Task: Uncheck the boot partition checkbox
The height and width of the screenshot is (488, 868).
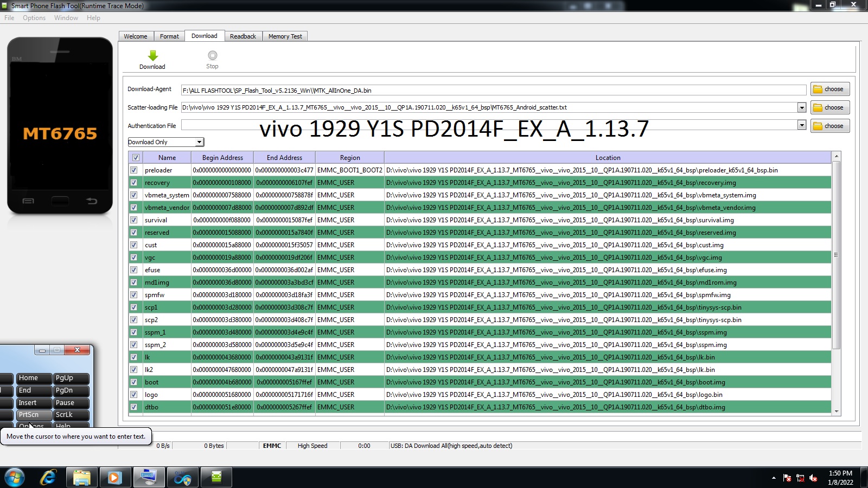Action: 134,382
